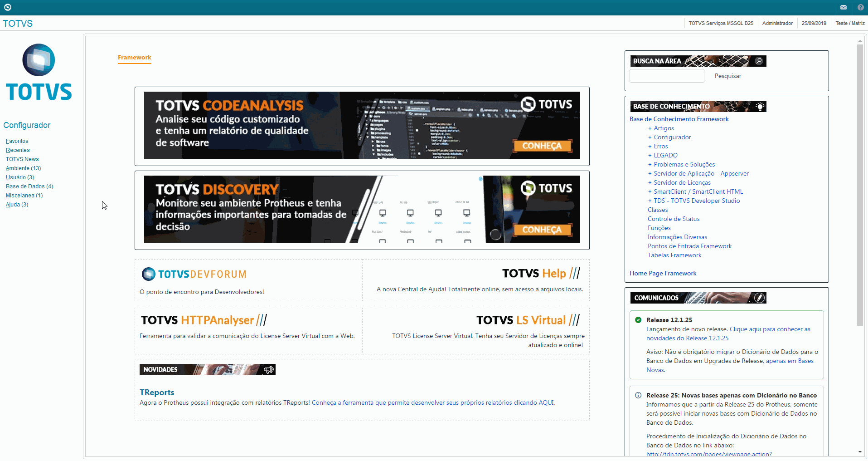Expand Servidor de Licenças item

pyautogui.click(x=679, y=182)
